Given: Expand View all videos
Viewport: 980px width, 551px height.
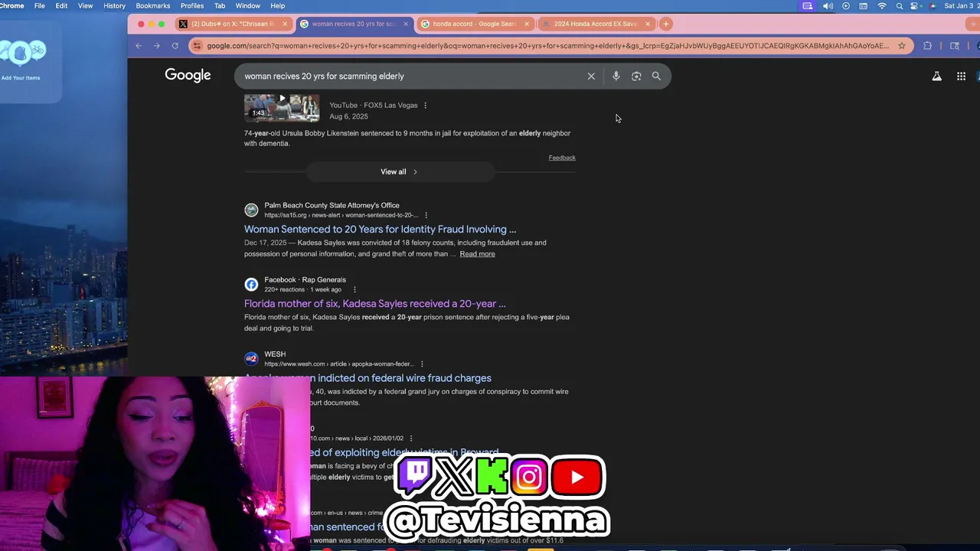Looking at the screenshot, I should 399,171.
